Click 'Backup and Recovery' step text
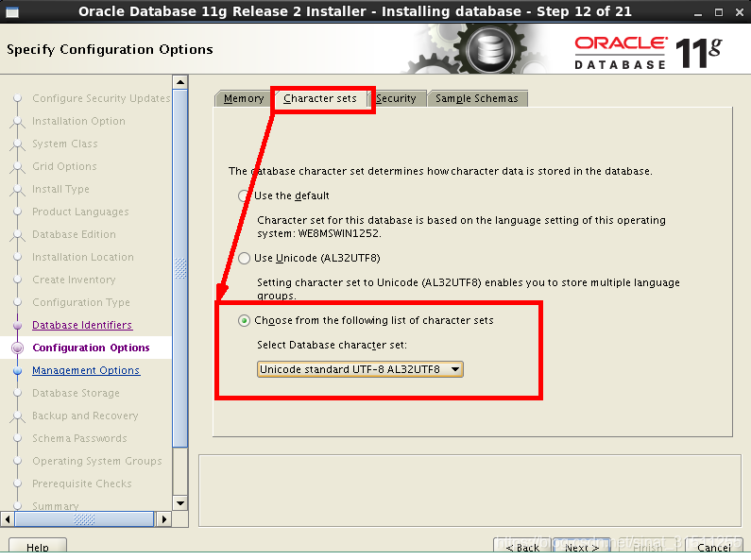The height and width of the screenshot is (560, 751). 85,416
